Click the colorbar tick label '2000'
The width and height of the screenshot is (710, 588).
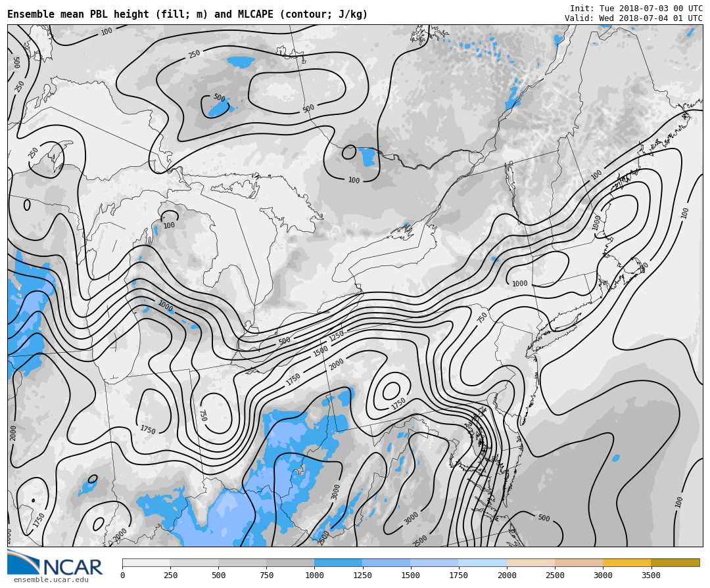coord(507,576)
